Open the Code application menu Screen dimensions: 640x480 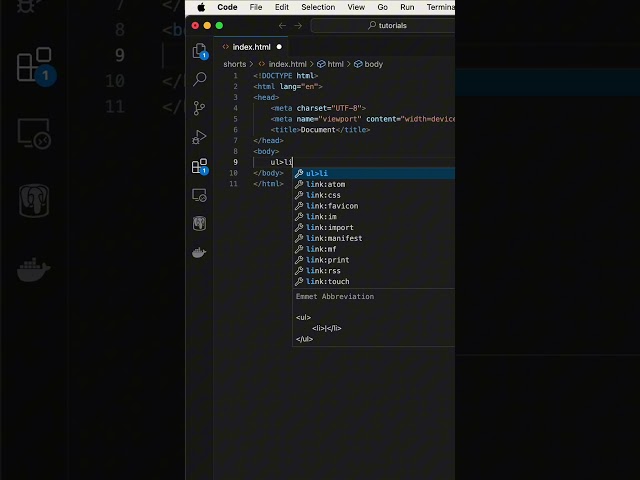tap(227, 7)
